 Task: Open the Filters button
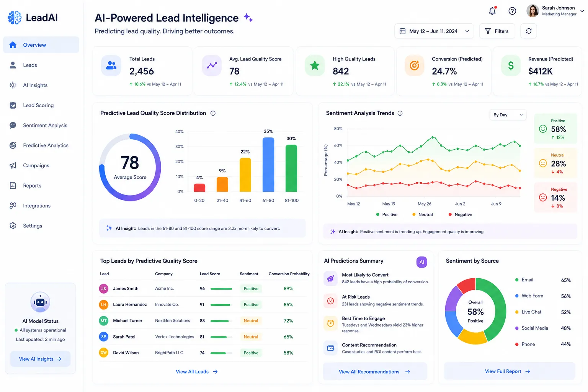click(x=497, y=31)
